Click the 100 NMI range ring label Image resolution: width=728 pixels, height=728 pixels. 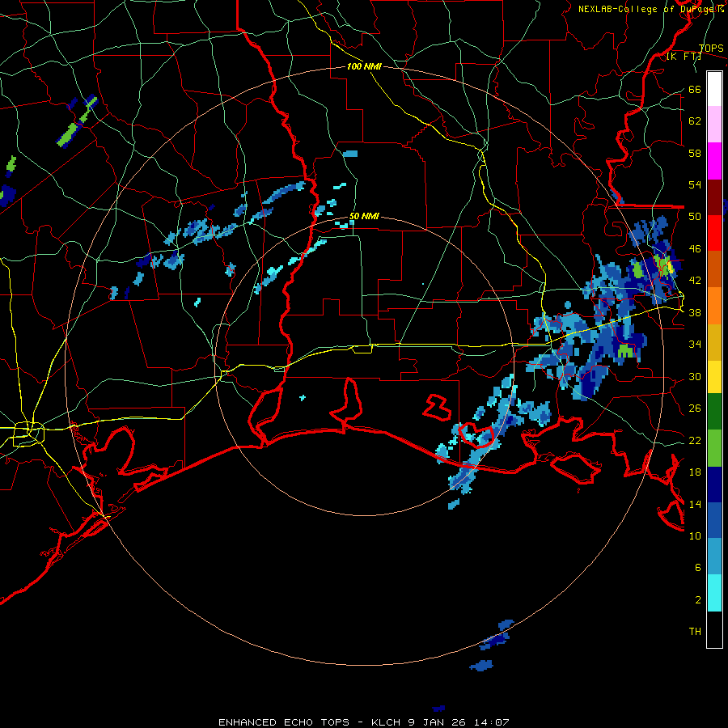click(364, 66)
